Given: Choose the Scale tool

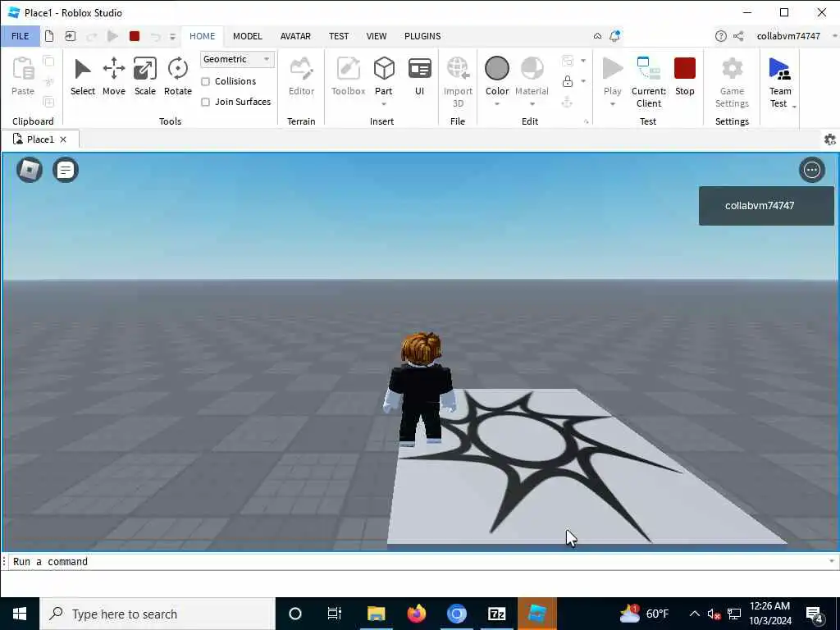Looking at the screenshot, I should 144,76.
